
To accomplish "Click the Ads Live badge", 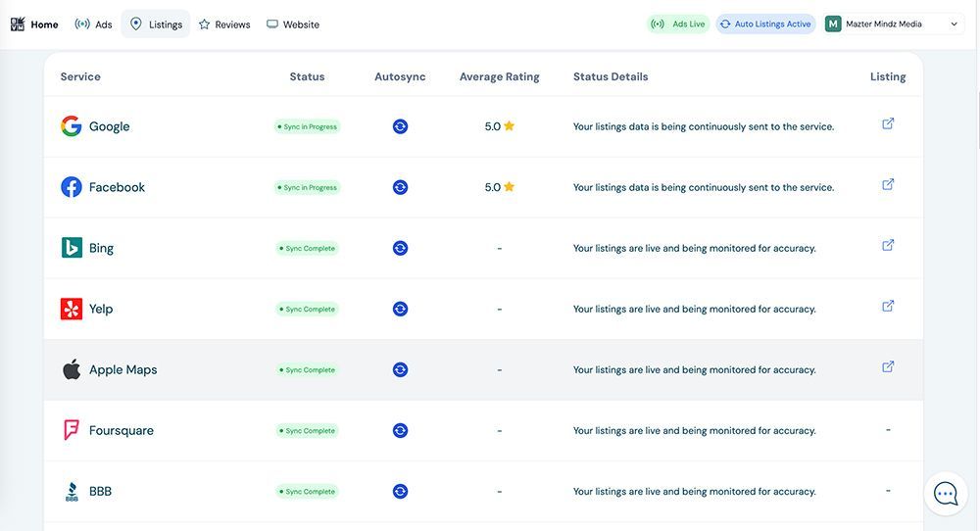I will pyautogui.click(x=678, y=24).
